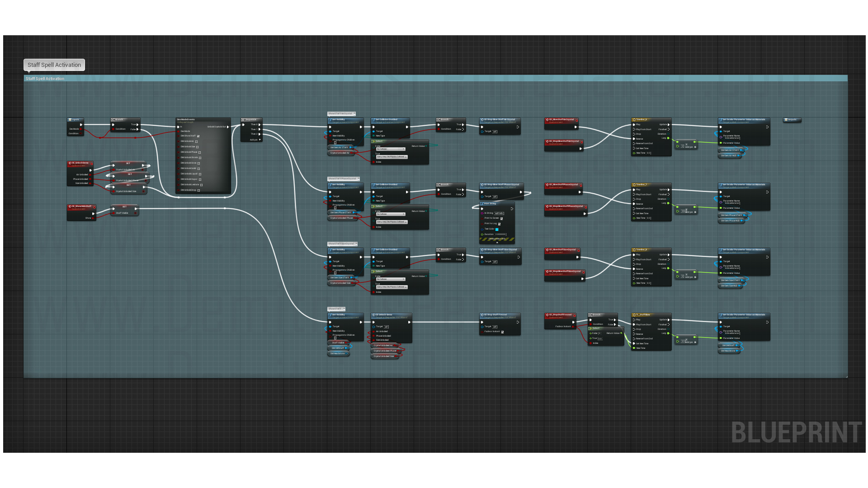Click the CE_StopGlowStaffPhaseCrystal event icon
Image resolution: width=868 pixels, height=488 pixels.
[x=547, y=206]
